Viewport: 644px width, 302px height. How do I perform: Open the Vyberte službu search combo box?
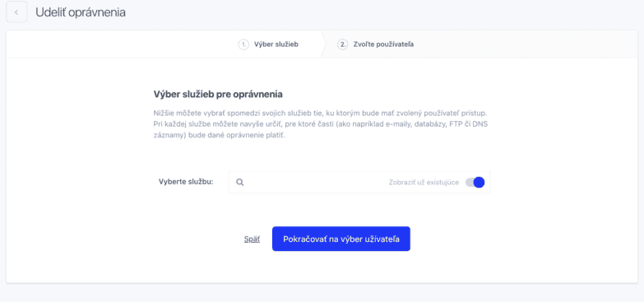point(359,182)
